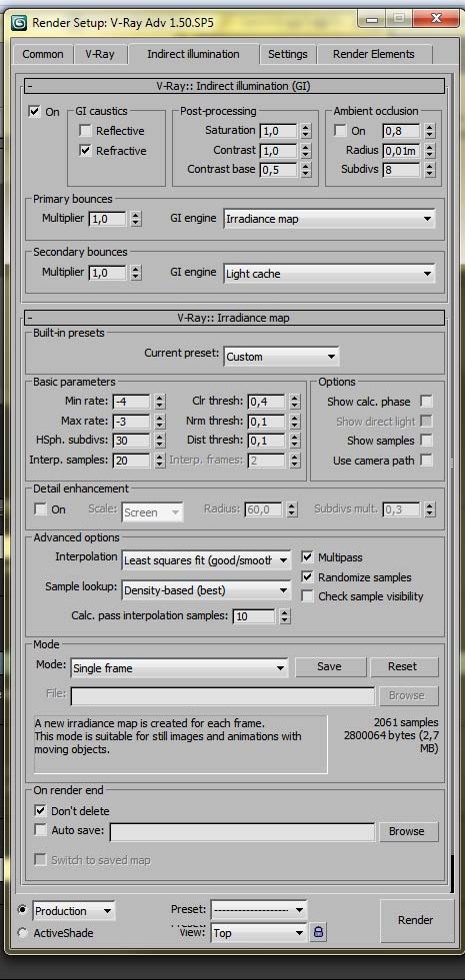Open Secondary bounces GI engine dropdown
The width and height of the screenshot is (465, 980).
329,273
